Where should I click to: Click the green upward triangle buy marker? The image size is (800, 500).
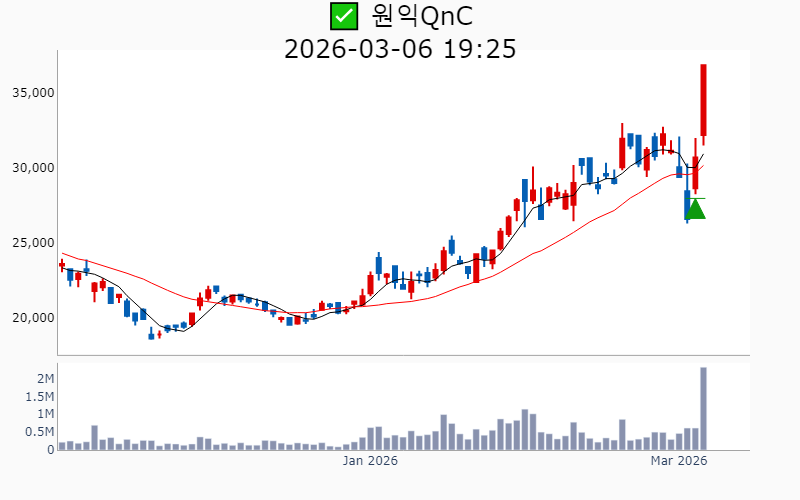coord(695,209)
